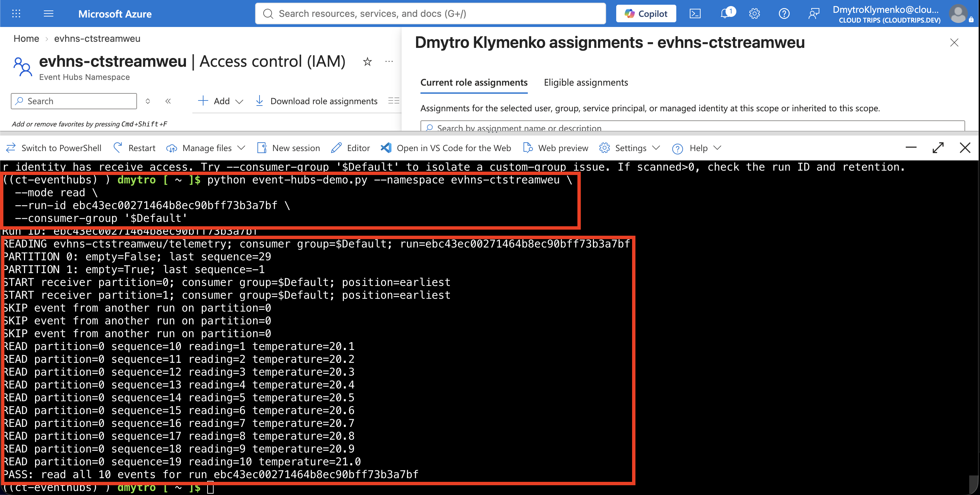Open the hamburger portal menu

pos(48,14)
